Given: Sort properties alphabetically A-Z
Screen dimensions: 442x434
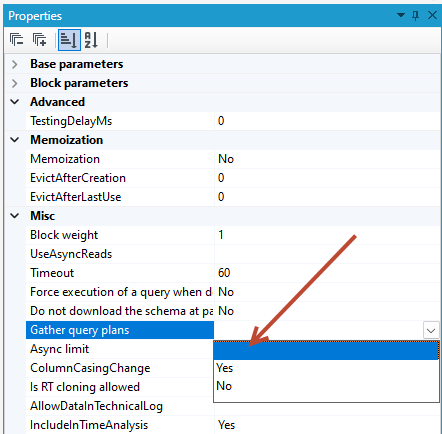Looking at the screenshot, I should tap(91, 40).
